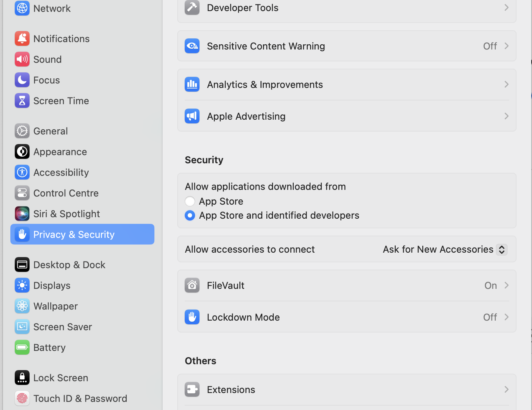
Task: Click the Siri & Spotlight icon
Action: pyautogui.click(x=22, y=214)
